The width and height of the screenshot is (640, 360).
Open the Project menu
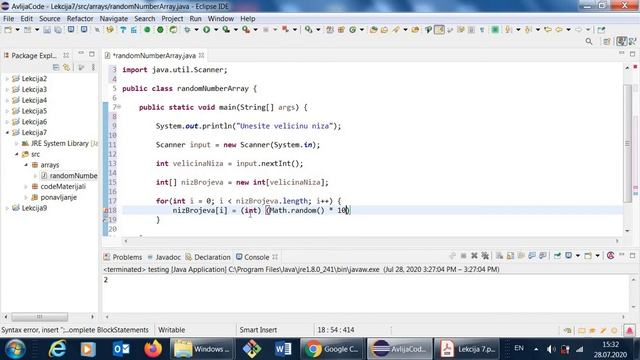[x=172, y=19]
